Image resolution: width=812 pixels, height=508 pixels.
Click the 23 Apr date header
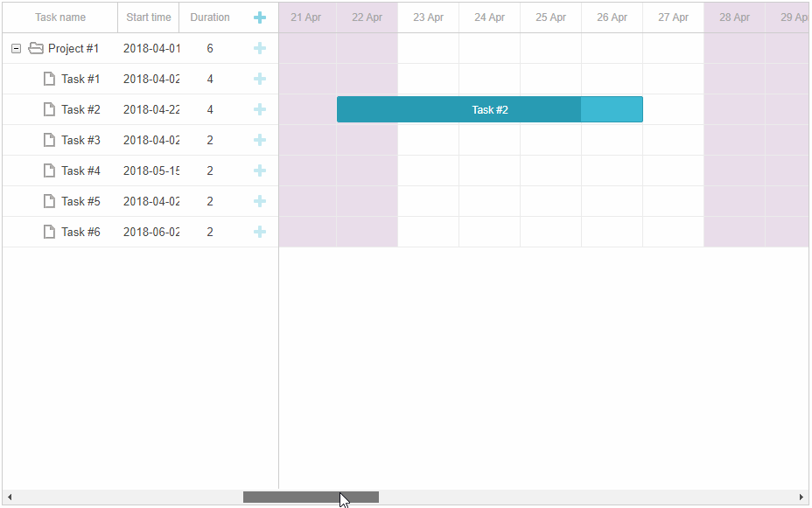pos(428,17)
